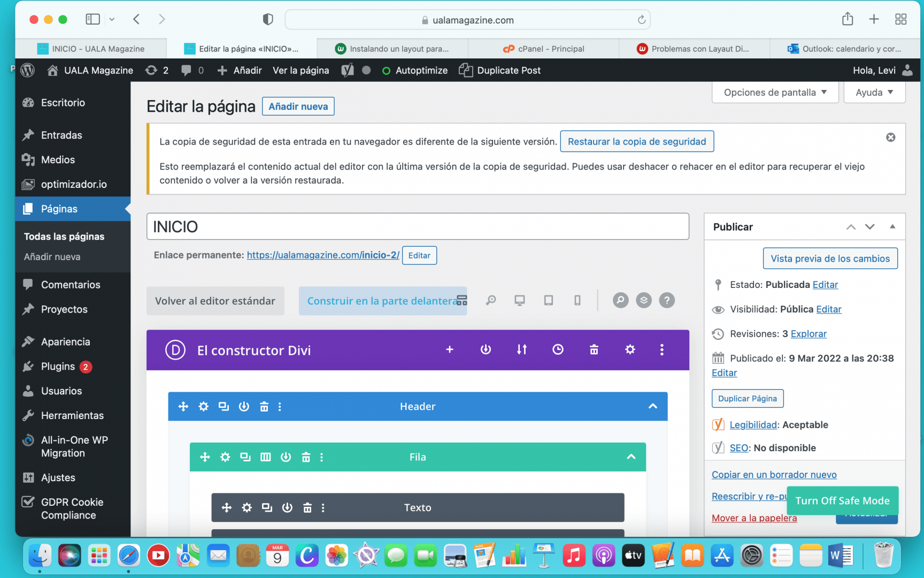Click Duplicar Página button
This screenshot has height=578, width=924.
coord(748,399)
